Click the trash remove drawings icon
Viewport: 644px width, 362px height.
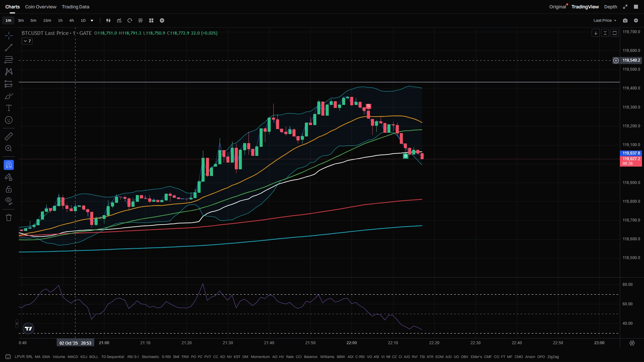(9, 218)
